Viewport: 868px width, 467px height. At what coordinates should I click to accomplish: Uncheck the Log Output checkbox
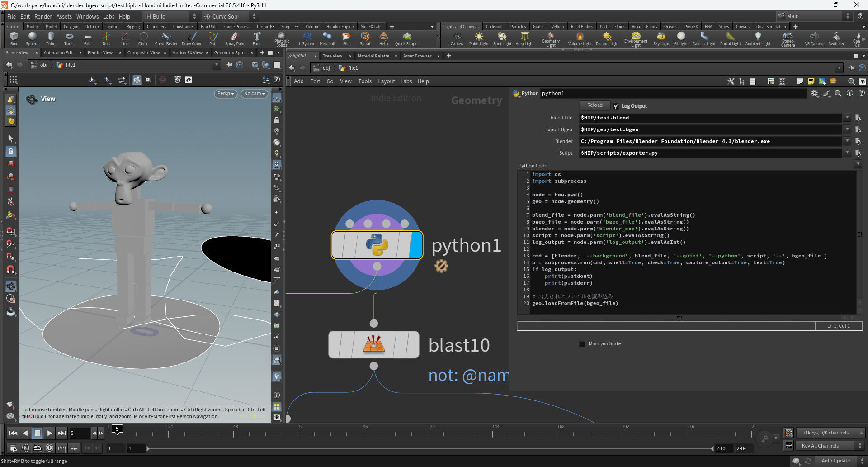pos(616,105)
